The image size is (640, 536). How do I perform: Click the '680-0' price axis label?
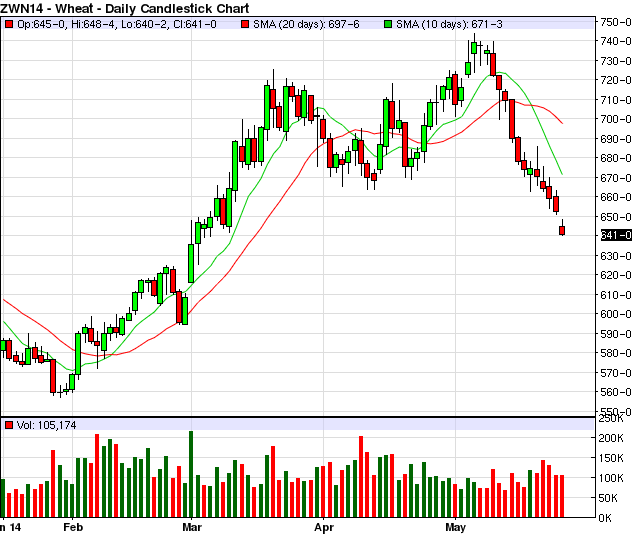click(x=616, y=158)
